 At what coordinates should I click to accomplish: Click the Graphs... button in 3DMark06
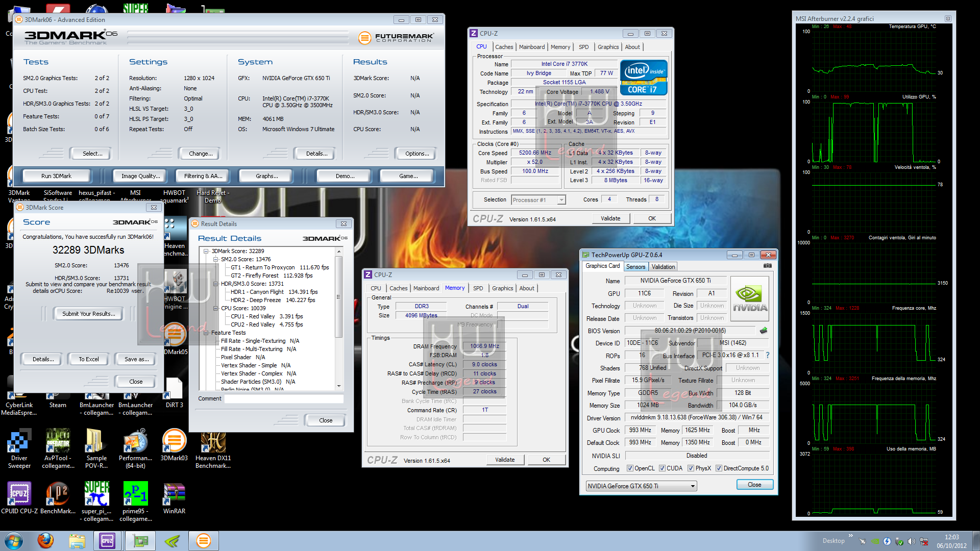click(x=267, y=176)
